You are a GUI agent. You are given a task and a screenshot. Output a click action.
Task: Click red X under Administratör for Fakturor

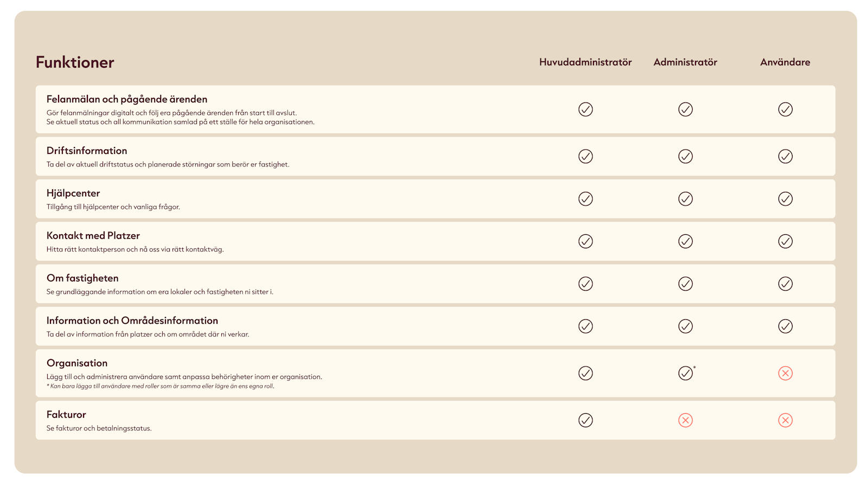[685, 420]
